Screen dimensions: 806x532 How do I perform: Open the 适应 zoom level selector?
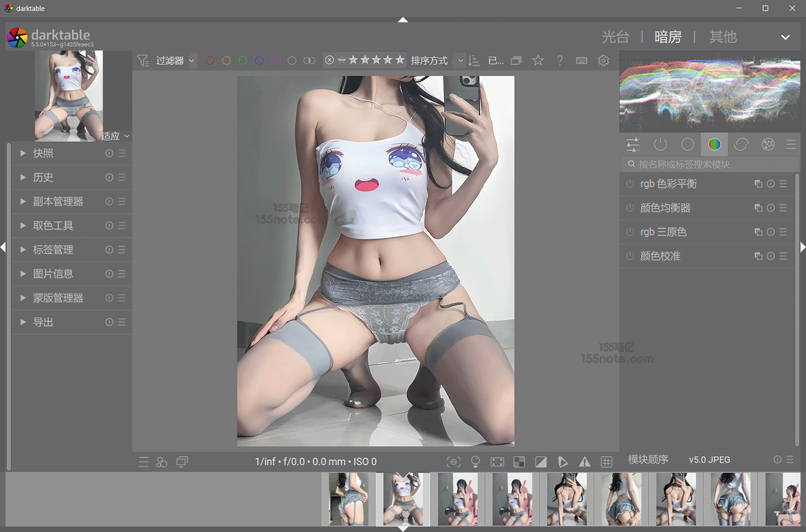click(115, 136)
